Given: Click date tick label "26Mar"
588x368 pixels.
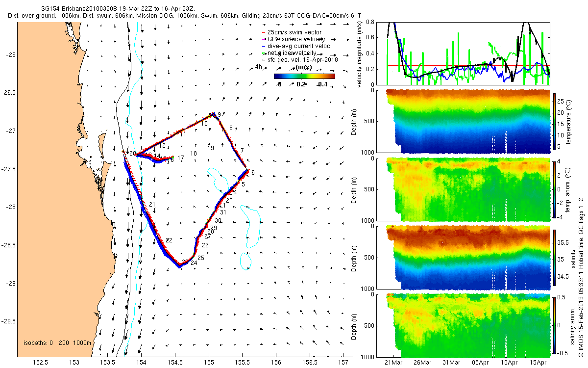Looking at the screenshot, I should (422, 363).
